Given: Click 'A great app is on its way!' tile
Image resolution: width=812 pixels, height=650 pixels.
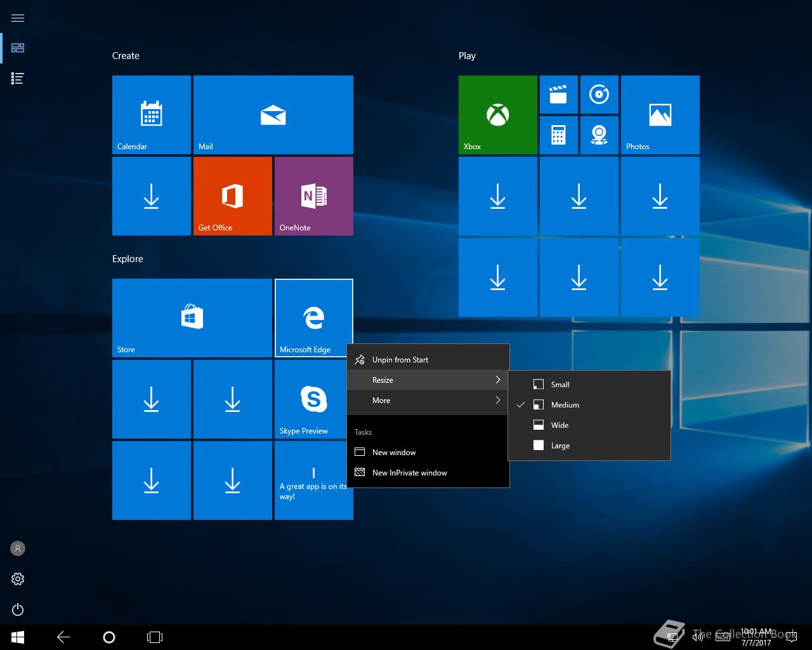Looking at the screenshot, I should coord(314,481).
